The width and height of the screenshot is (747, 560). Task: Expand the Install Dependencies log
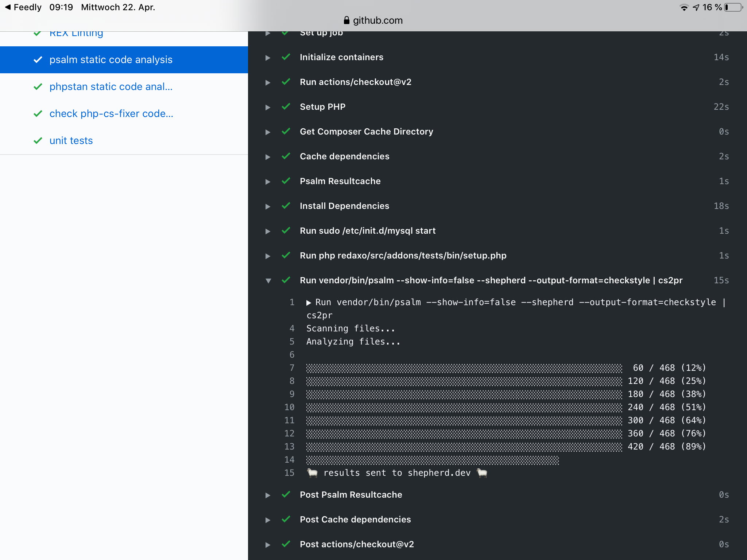(268, 206)
